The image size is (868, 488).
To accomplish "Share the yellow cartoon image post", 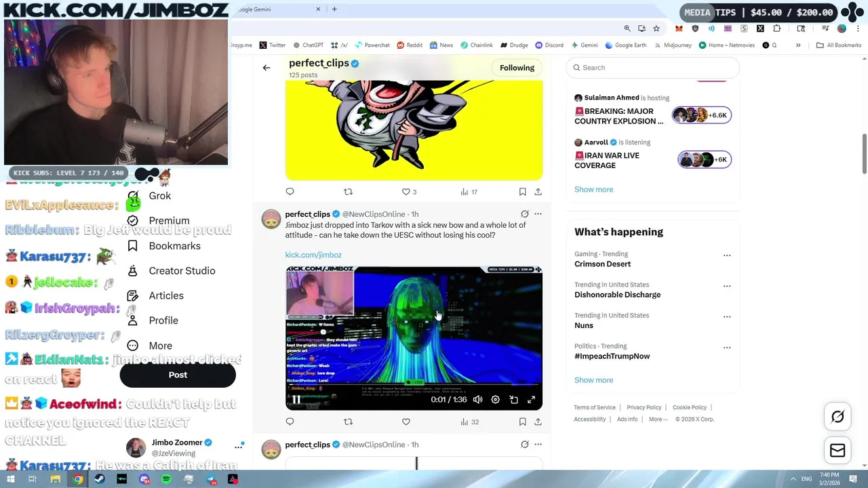I will click(538, 192).
